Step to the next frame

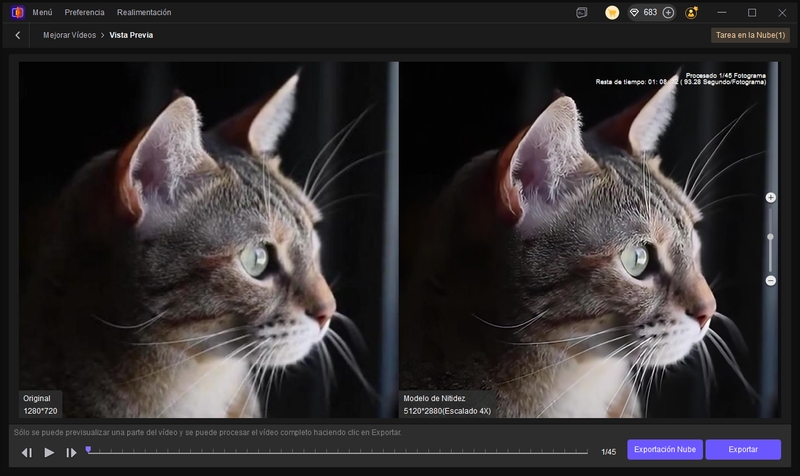71,453
